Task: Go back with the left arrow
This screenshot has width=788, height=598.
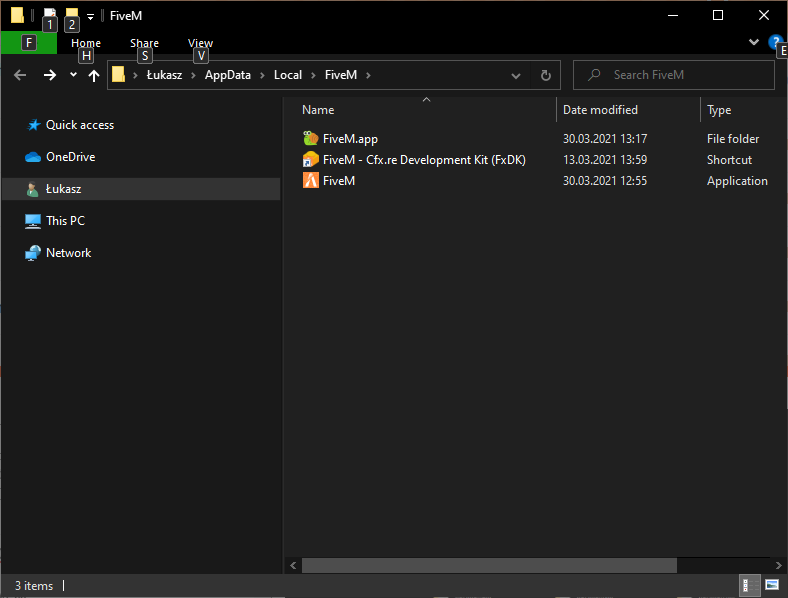Action: pyautogui.click(x=20, y=75)
